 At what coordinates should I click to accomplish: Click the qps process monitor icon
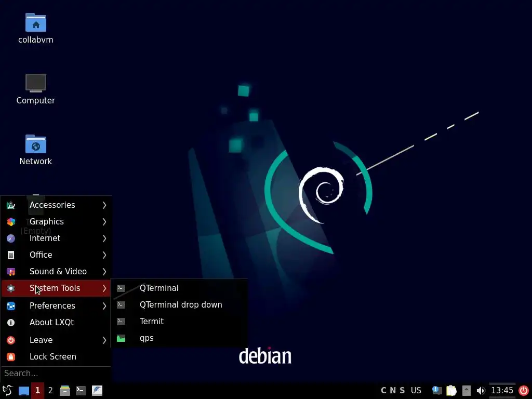coord(121,338)
